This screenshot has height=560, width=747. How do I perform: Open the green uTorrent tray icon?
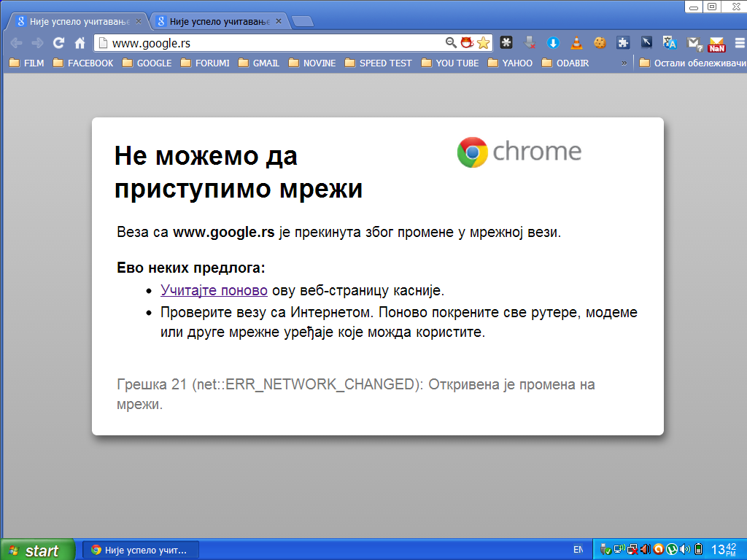[x=672, y=550]
